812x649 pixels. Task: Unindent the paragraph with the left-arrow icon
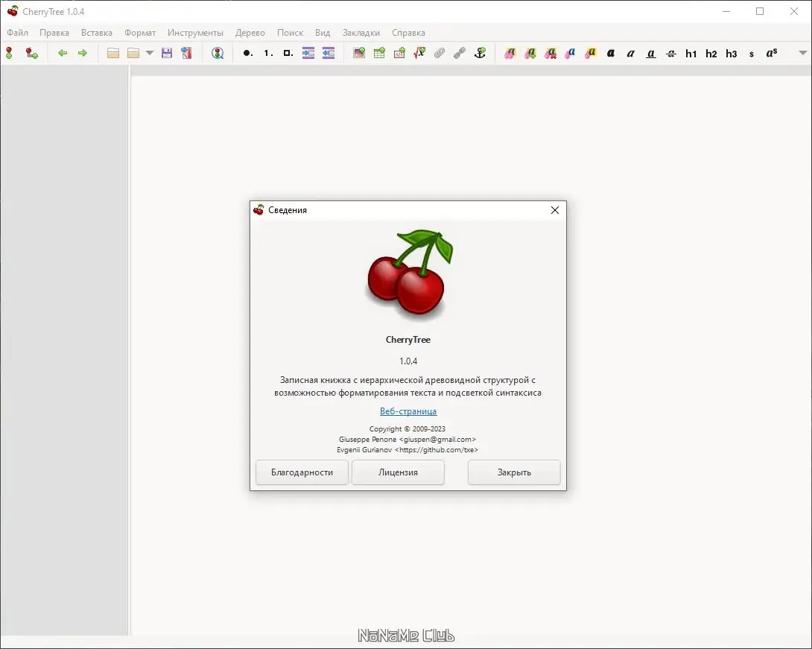329,53
